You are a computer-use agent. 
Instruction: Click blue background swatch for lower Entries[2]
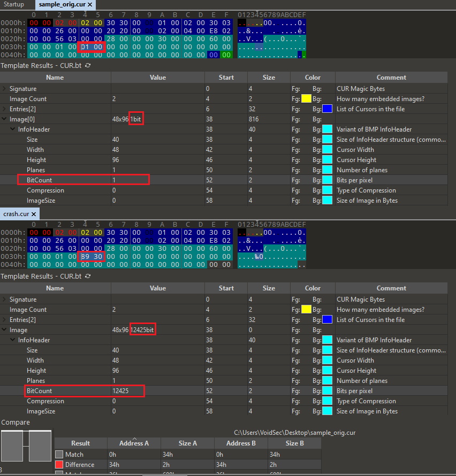click(x=327, y=320)
